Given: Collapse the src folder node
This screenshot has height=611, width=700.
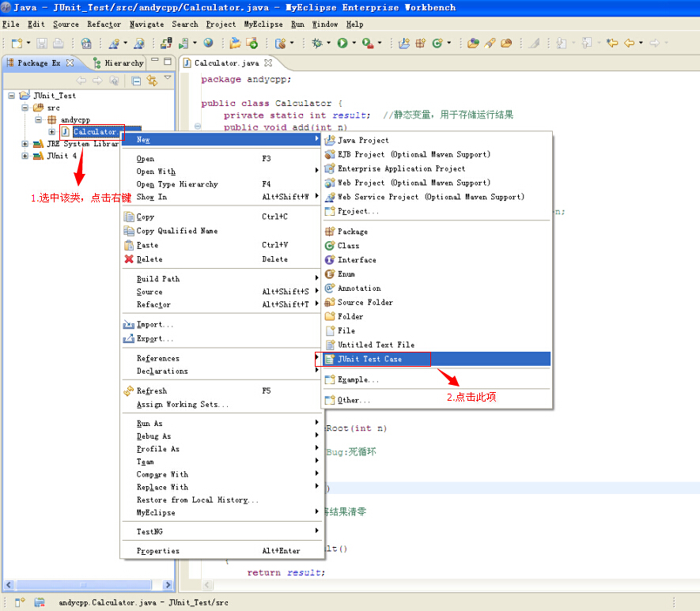Looking at the screenshot, I should pos(25,107).
